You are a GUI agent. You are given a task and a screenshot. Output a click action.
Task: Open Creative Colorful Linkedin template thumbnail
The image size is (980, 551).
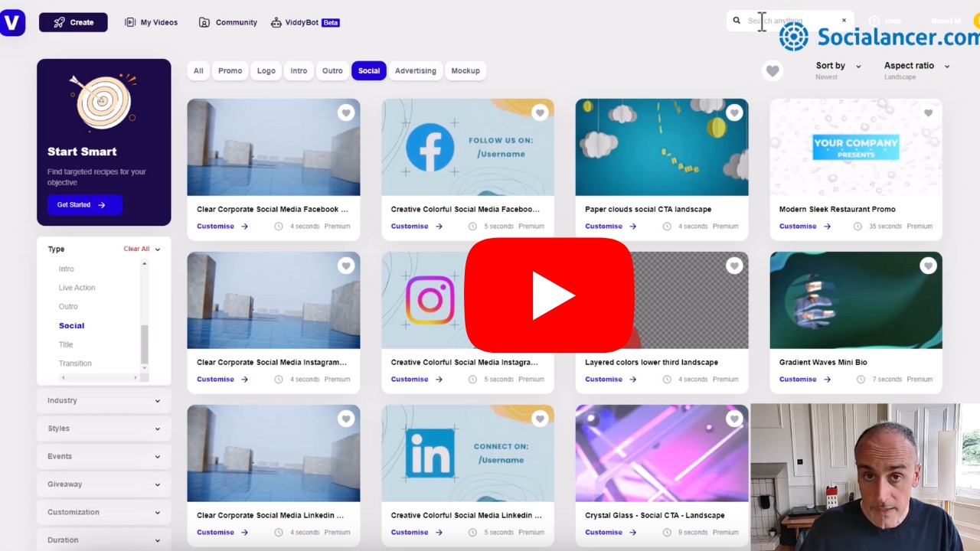[468, 453]
